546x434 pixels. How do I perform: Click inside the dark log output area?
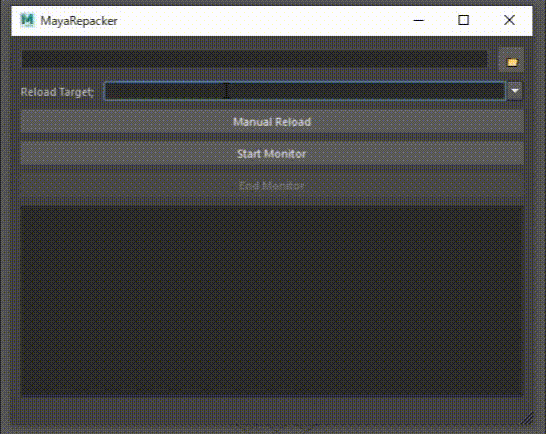click(272, 301)
